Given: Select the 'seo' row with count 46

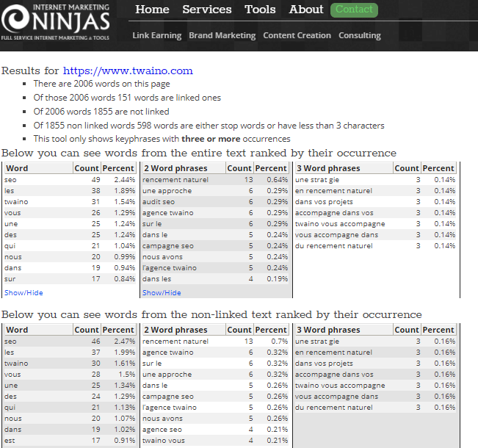Looking at the screenshot, I should click(70, 342).
